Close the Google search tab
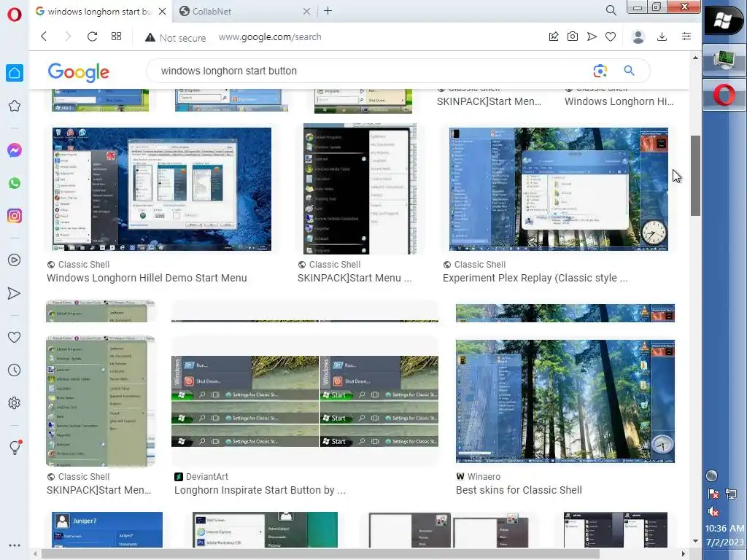Viewport: 747px width, 560px height. click(x=163, y=12)
